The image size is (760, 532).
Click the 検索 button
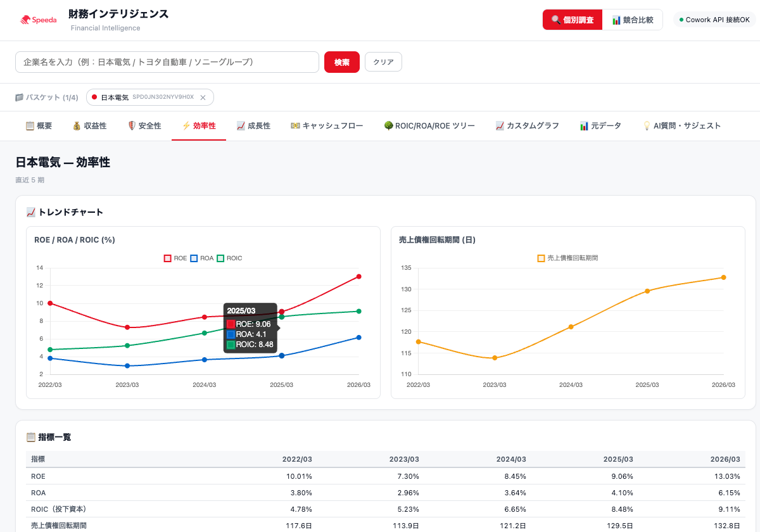(342, 62)
